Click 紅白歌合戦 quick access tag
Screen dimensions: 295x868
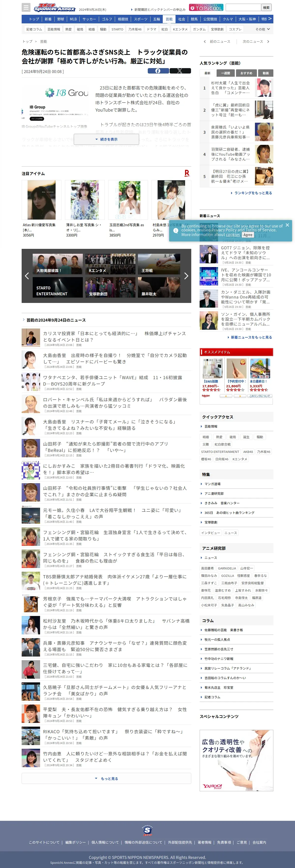pyautogui.click(x=222, y=444)
